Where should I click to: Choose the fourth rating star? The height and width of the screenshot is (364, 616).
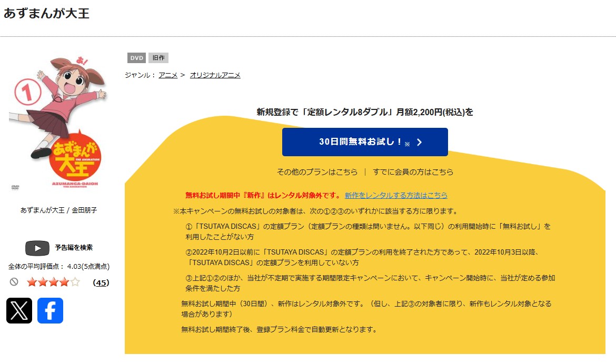[x=64, y=282]
